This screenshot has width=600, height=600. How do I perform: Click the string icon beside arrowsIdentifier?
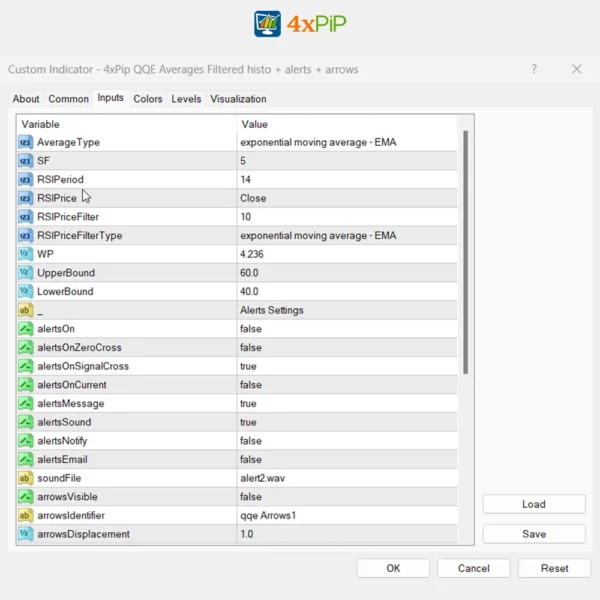[26, 516]
